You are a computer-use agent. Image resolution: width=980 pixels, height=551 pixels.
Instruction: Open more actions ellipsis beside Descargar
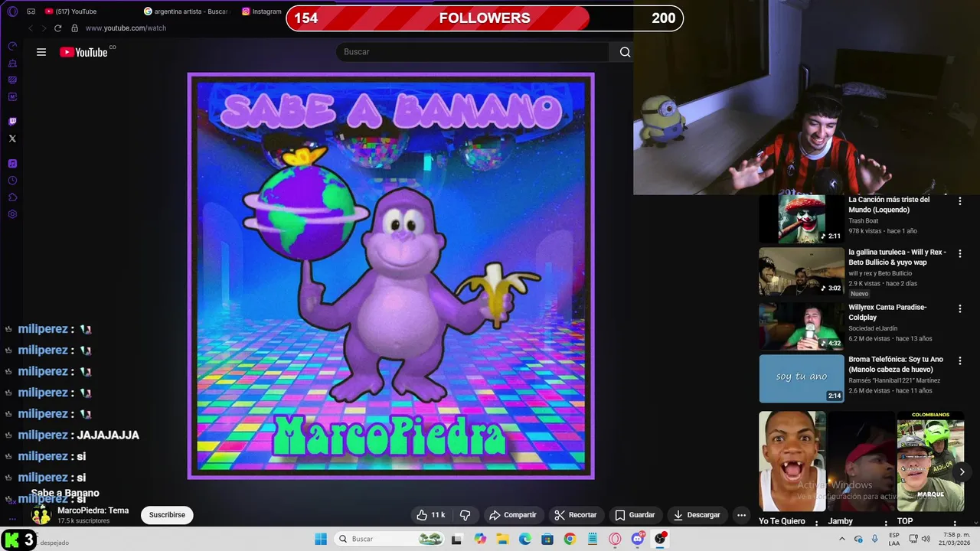[x=741, y=515]
